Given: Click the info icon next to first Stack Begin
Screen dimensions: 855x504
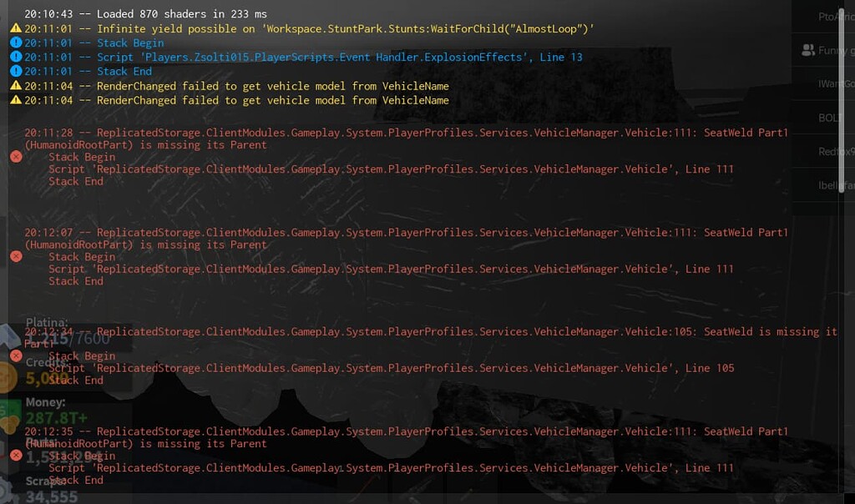Looking at the screenshot, I should click(x=15, y=43).
